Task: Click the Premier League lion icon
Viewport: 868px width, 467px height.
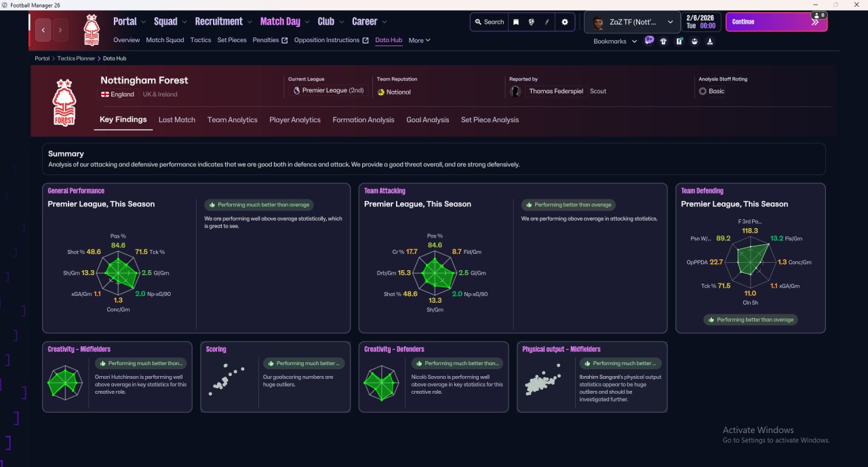Action: pyautogui.click(x=296, y=90)
